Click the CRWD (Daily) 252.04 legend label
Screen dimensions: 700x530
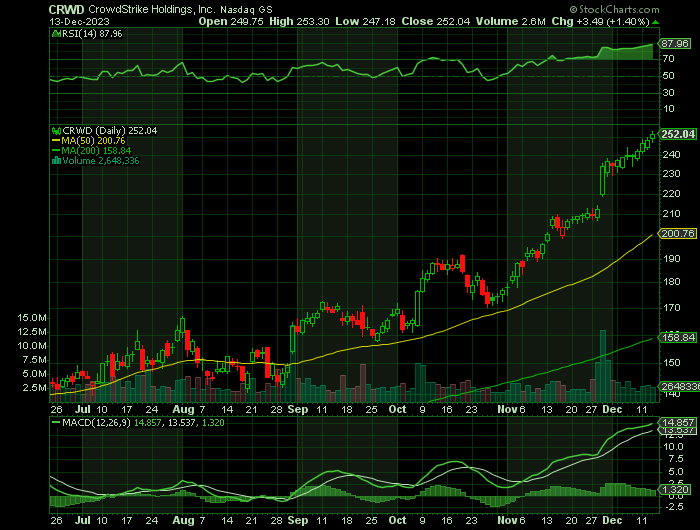(110, 131)
